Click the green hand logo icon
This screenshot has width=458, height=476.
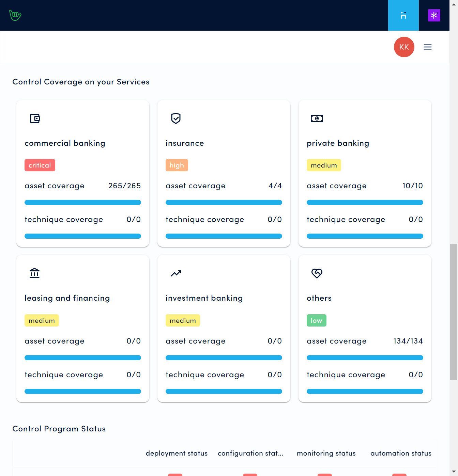(15, 15)
